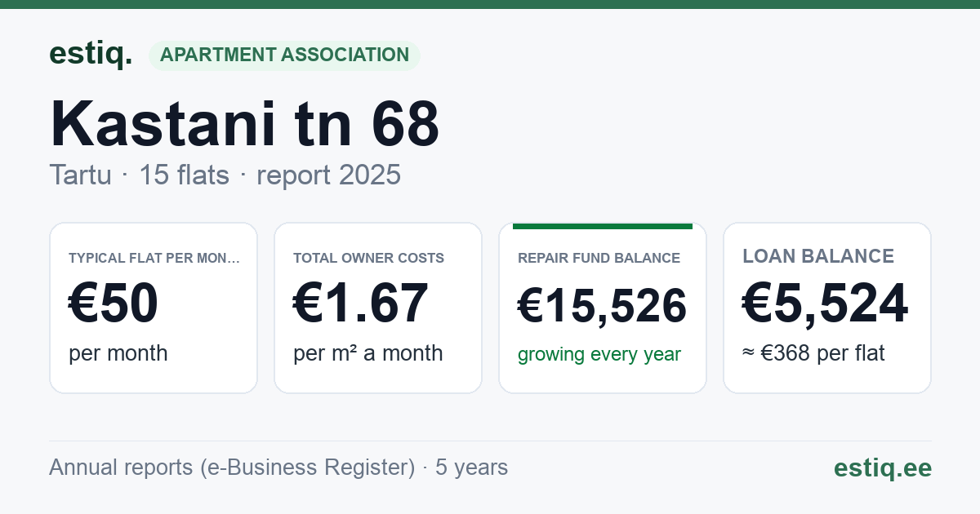Screen dimensions: 980x514
Task: Click the 'per m² a month' caption
Action: point(368,353)
